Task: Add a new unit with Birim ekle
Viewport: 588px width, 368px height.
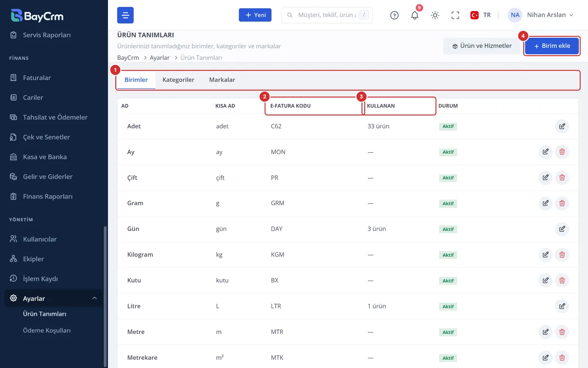Action: [552, 46]
